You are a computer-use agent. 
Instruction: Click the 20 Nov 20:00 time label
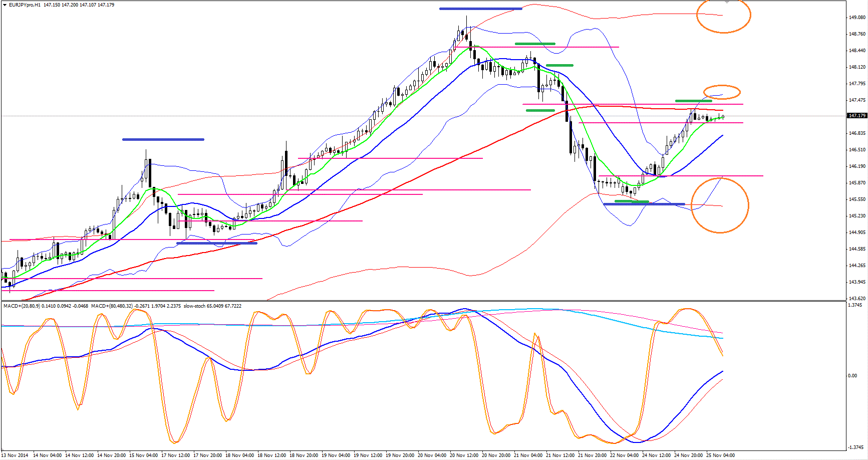click(496, 455)
